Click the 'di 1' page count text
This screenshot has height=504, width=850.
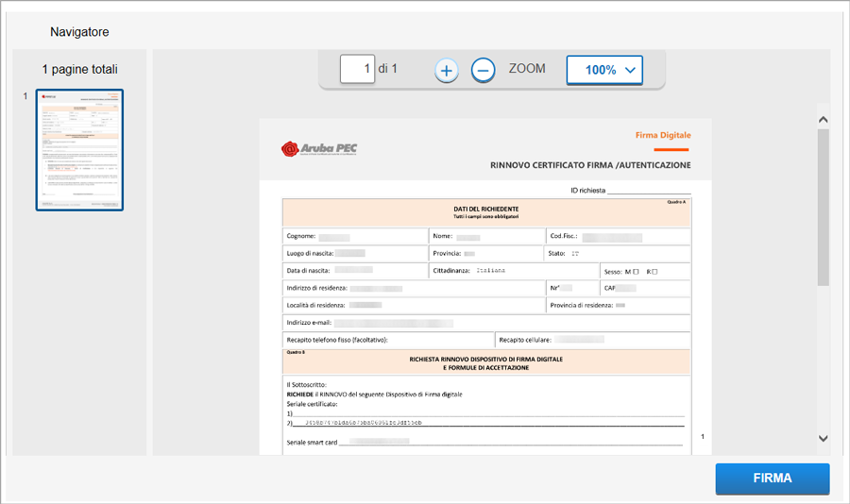(x=387, y=68)
